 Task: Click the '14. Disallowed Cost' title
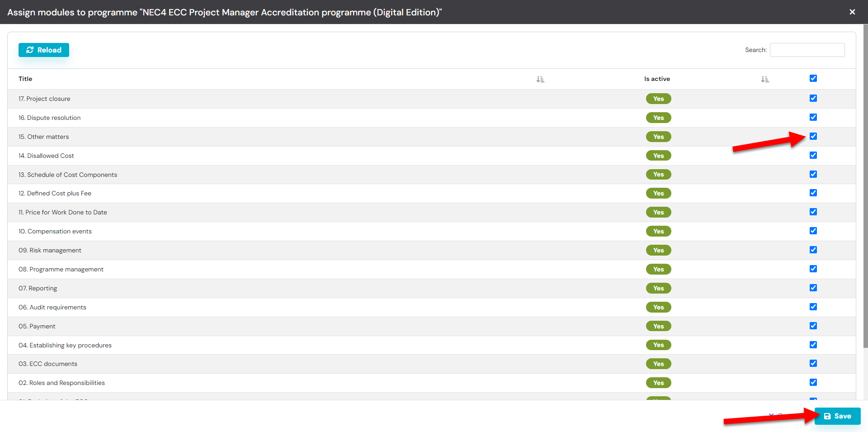[46, 156]
